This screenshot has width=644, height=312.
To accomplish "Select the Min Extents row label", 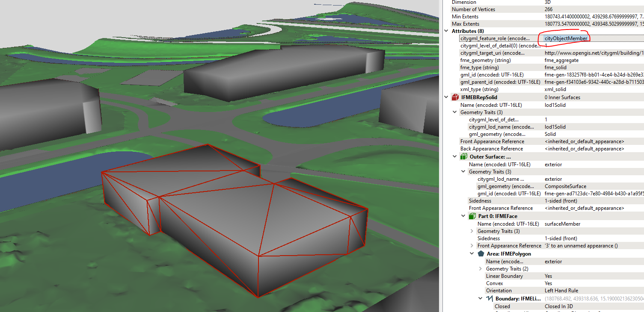I will coord(466,17).
